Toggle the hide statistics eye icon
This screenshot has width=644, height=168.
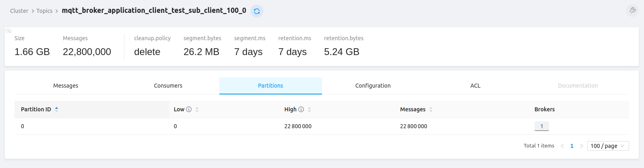tap(9, 31)
